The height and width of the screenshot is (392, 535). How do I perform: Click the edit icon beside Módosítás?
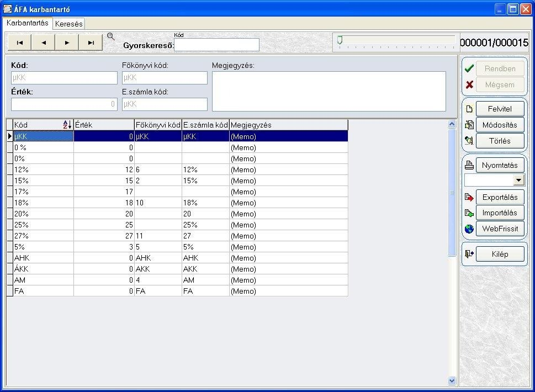[x=469, y=125]
